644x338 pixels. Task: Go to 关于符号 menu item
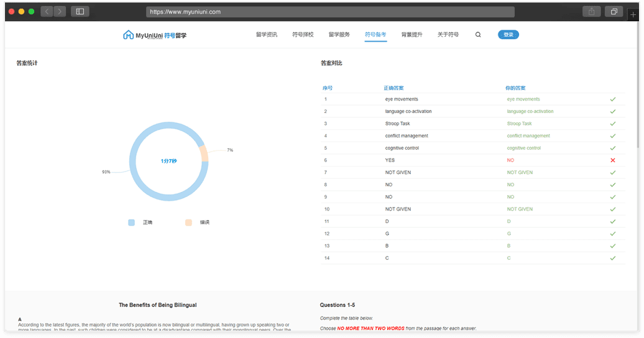pos(448,35)
